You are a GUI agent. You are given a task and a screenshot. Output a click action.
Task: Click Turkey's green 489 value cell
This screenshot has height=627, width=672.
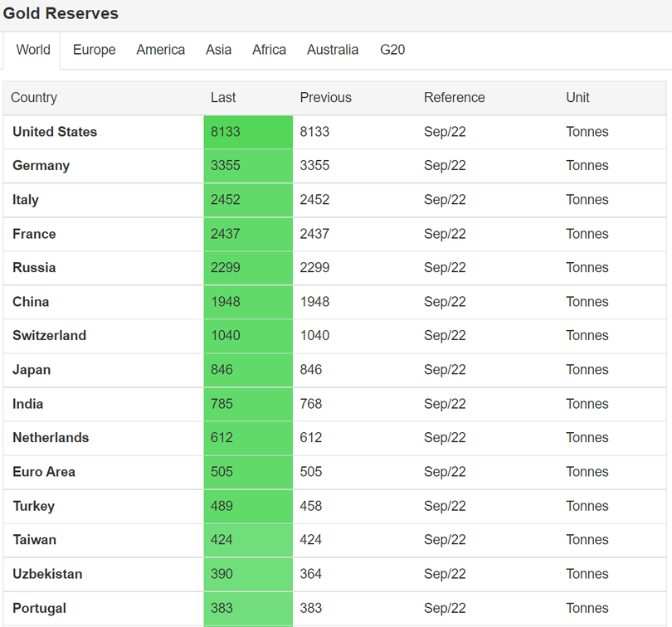pyautogui.click(x=248, y=506)
